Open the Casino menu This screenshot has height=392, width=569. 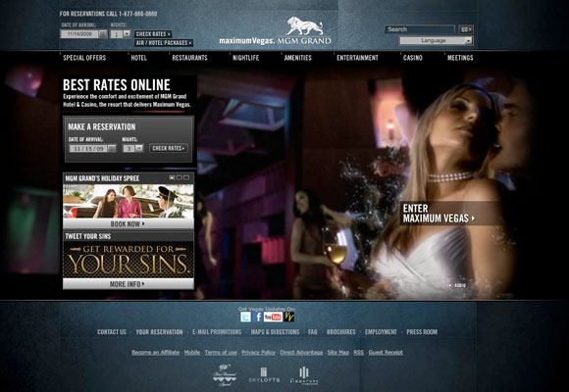click(413, 58)
